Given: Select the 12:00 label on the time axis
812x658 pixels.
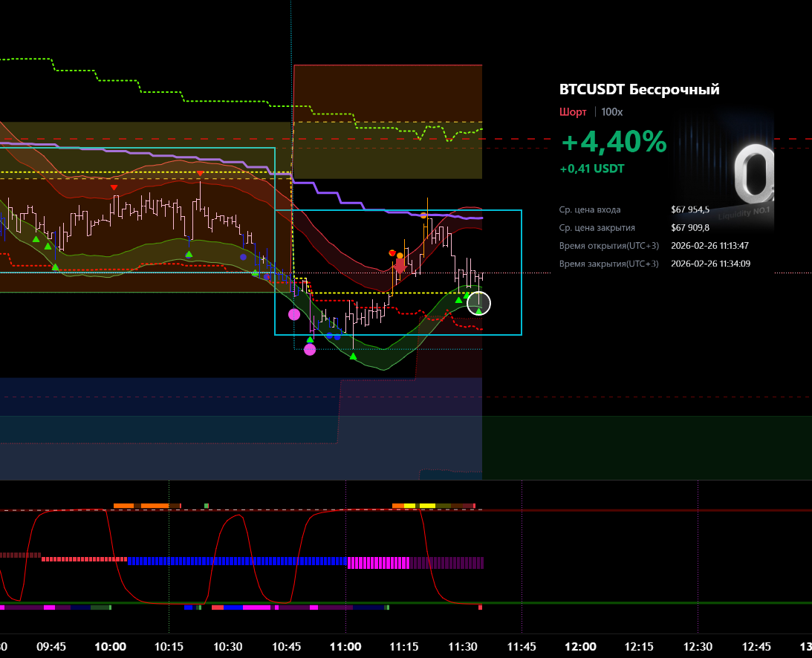Looking at the screenshot, I should (580, 647).
